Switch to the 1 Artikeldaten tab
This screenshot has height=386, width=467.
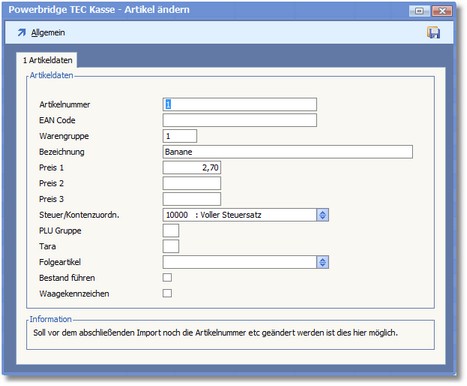[47, 60]
